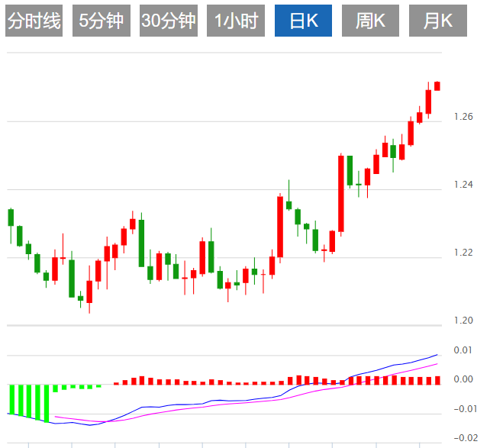Switch to the 月K monthly tab
The height and width of the screenshot is (448, 490).
point(438,21)
